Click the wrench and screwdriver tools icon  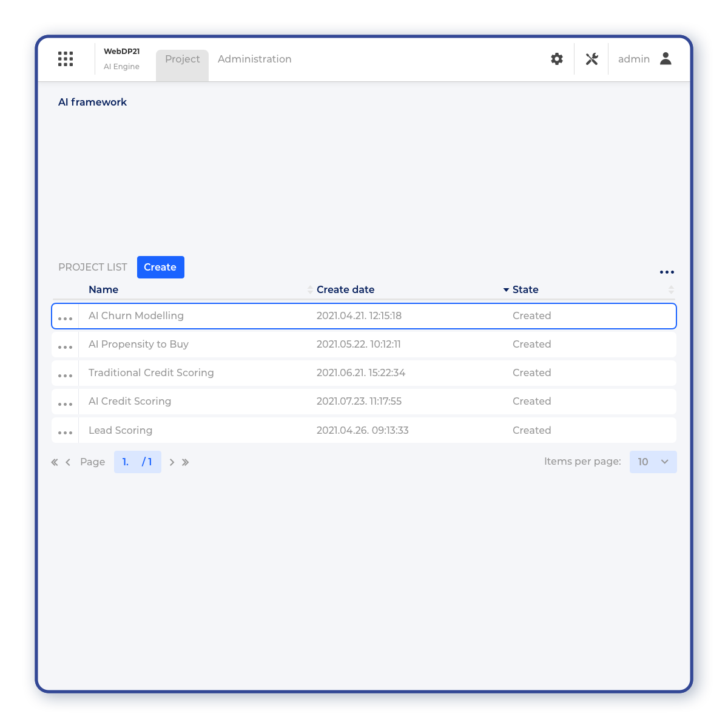[x=591, y=59]
